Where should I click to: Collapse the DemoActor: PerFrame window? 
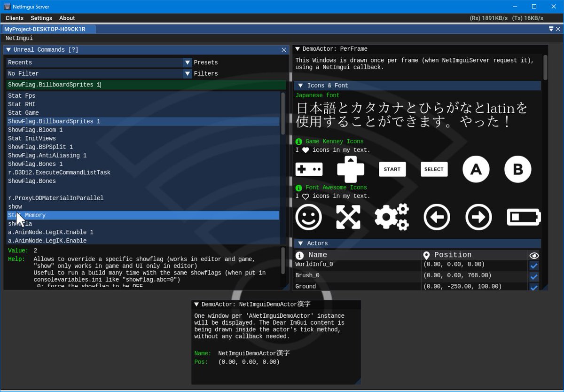point(298,49)
